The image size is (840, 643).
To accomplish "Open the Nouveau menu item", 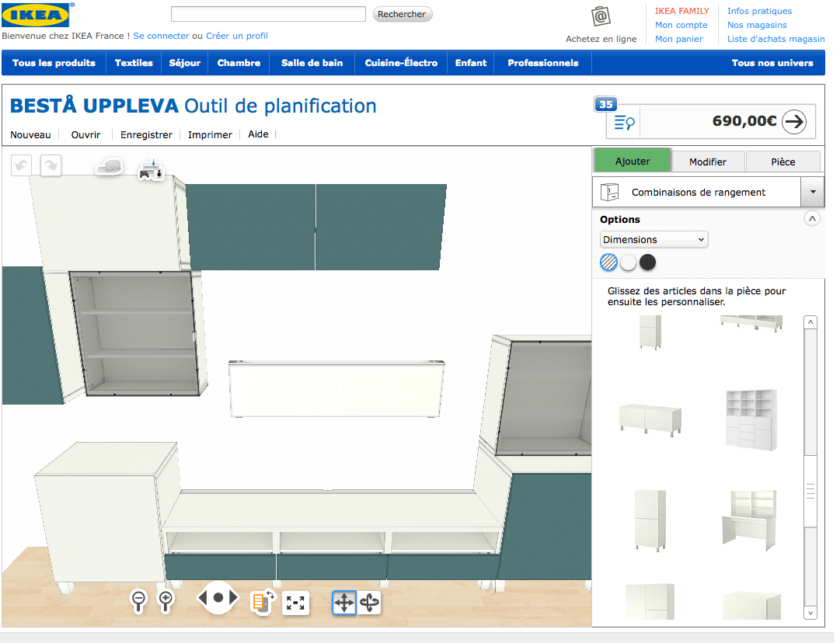I will click(x=30, y=135).
